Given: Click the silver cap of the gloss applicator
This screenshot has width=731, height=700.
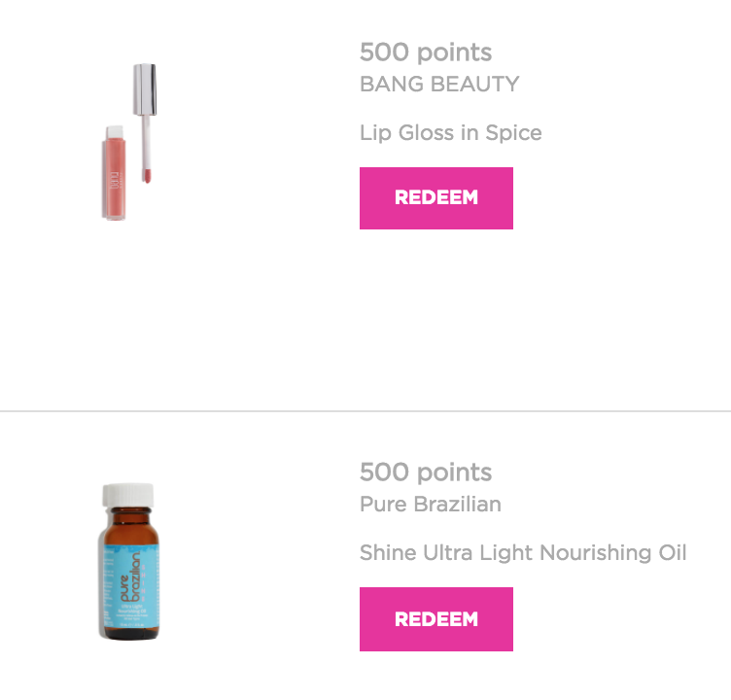Looking at the screenshot, I should pyautogui.click(x=145, y=85).
